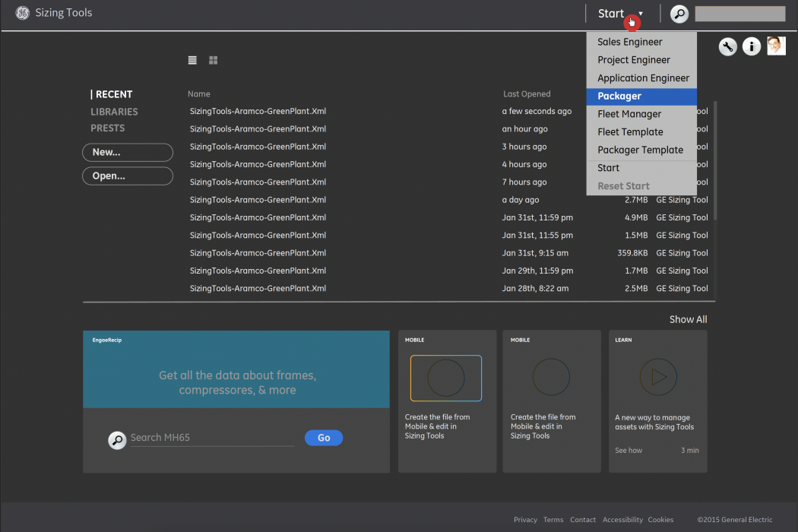Open the Libraries section

click(x=114, y=112)
